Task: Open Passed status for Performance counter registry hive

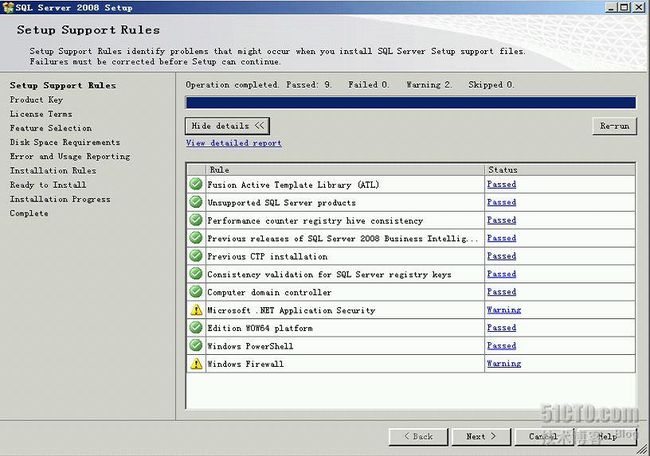Action: pyautogui.click(x=502, y=220)
